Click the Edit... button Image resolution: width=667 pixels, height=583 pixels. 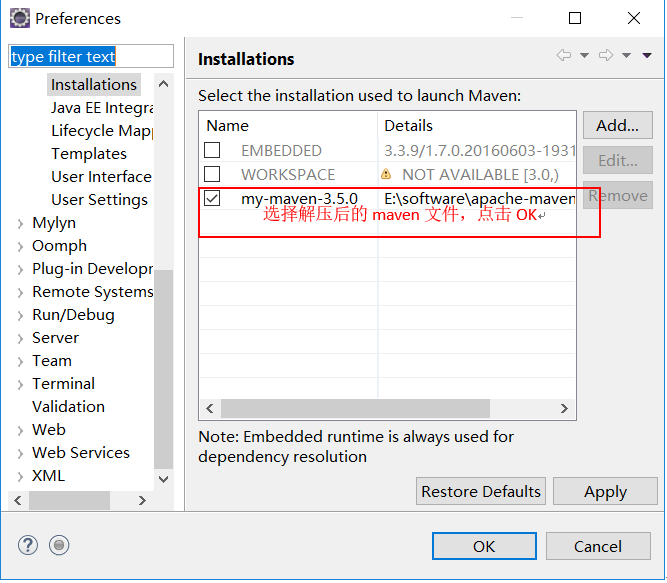(618, 160)
